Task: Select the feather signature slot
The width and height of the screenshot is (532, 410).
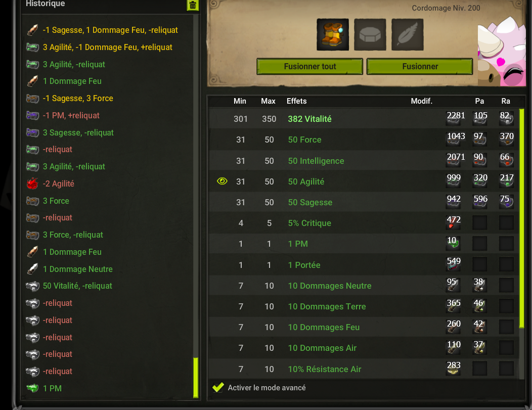Action: pos(407,34)
